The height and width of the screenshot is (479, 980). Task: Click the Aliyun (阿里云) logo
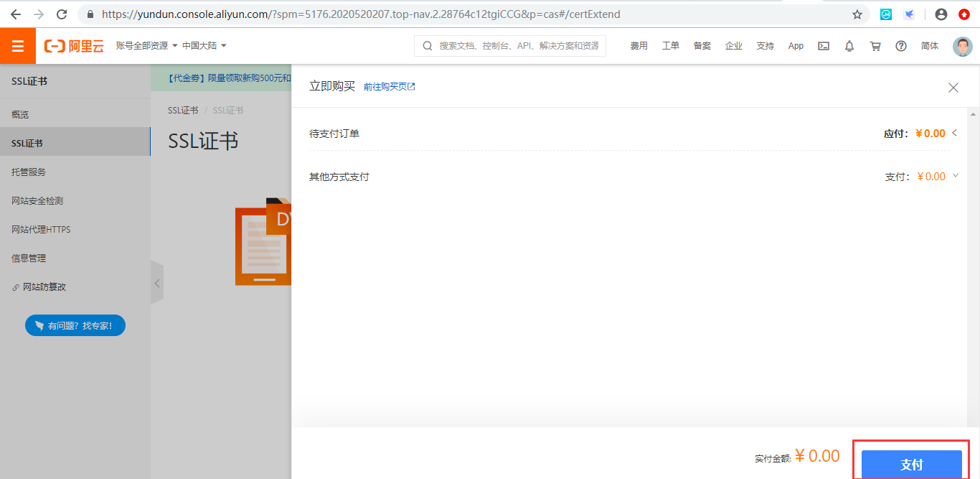(x=72, y=45)
